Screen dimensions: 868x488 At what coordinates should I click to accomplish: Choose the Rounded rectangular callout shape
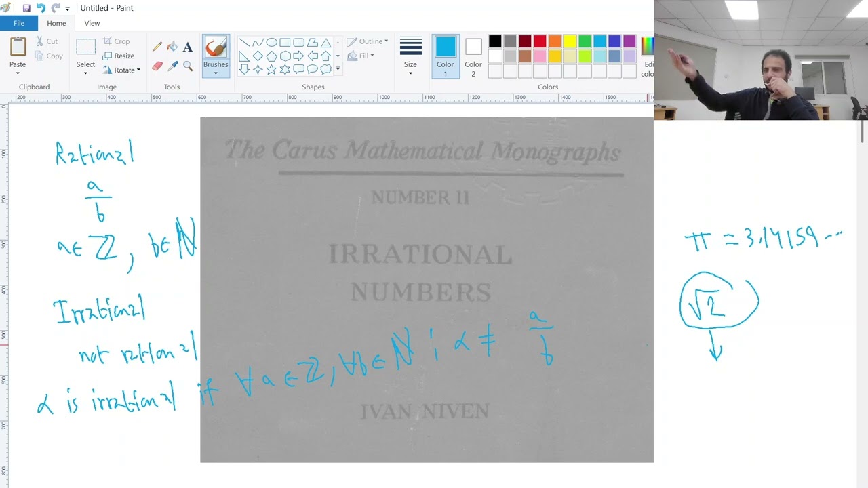click(x=298, y=69)
